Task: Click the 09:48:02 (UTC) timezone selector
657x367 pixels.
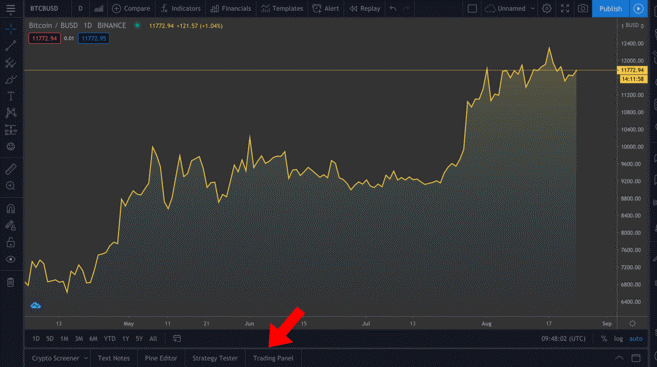Action: (563, 339)
